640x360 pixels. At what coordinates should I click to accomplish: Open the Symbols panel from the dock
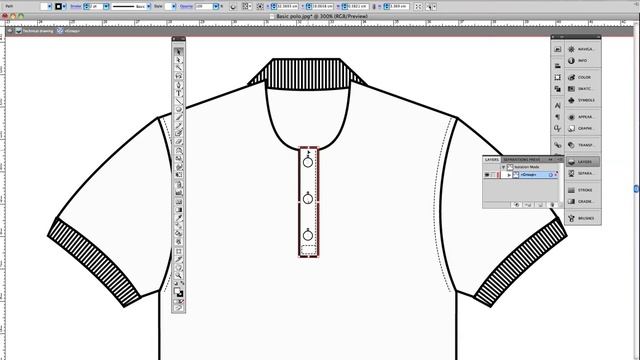pos(582,100)
